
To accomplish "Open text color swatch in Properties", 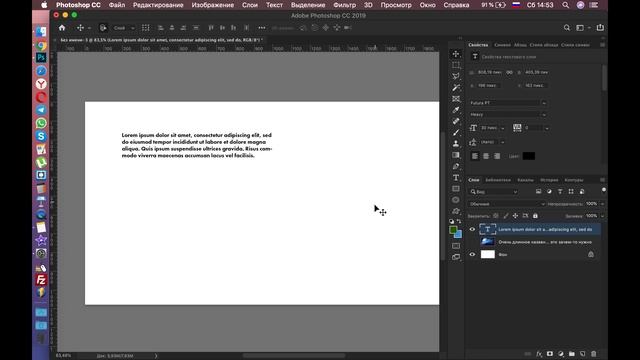I will (529, 156).
